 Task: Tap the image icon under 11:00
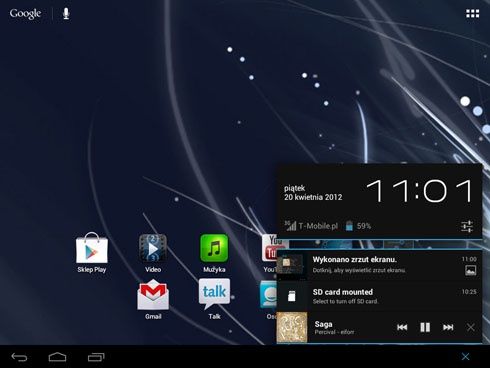[x=470, y=271]
